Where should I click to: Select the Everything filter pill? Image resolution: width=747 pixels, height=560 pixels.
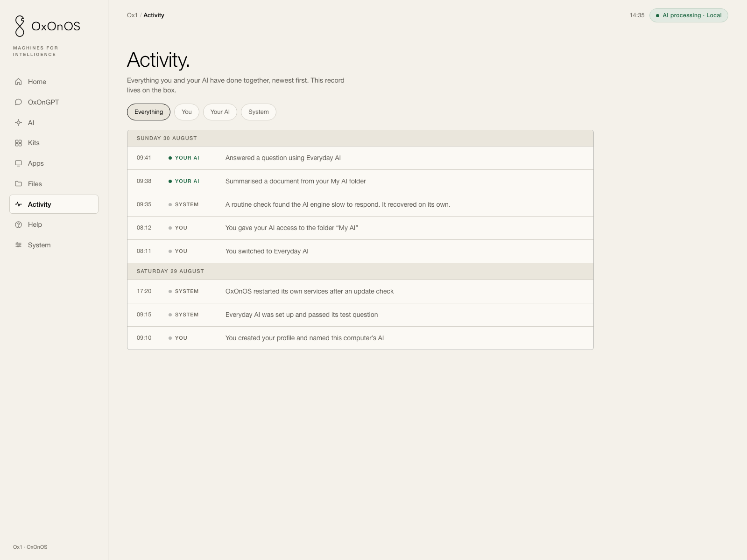point(148,112)
